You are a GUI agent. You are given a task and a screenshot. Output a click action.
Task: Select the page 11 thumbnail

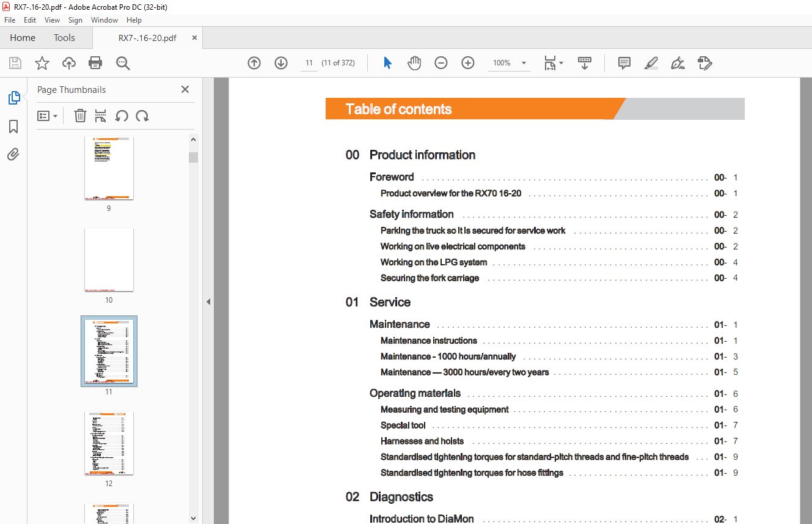[109, 351]
